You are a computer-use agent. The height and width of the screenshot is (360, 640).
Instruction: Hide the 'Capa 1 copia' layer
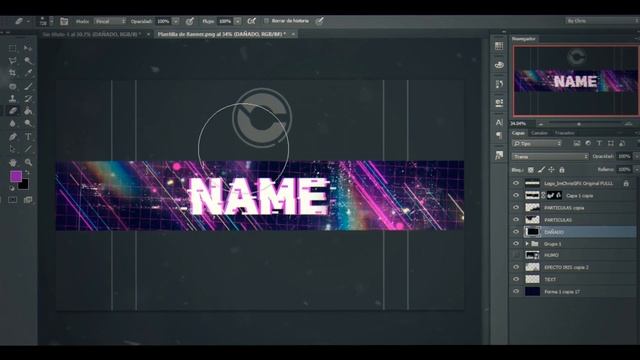point(516,196)
